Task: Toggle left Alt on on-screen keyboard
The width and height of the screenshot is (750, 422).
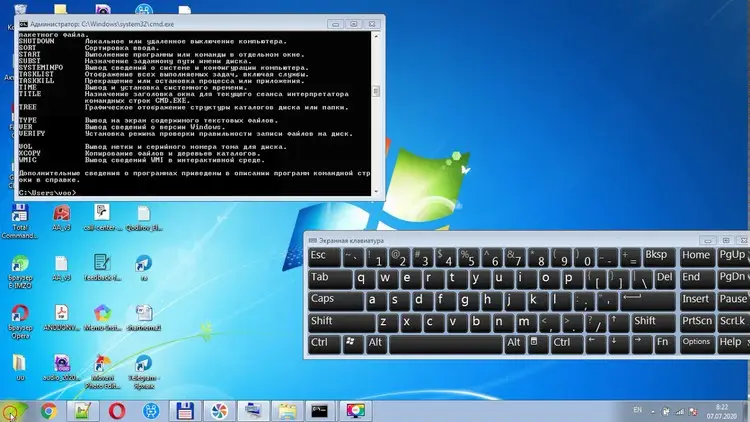Action: pyautogui.click(x=377, y=344)
